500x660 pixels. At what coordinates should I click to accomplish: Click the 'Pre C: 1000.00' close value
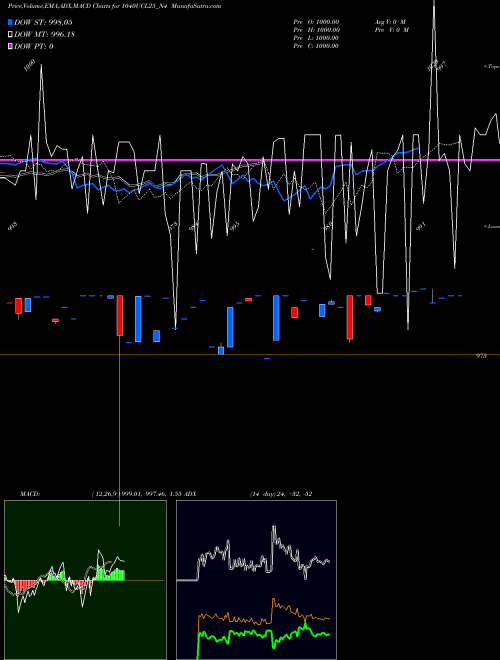316,46
